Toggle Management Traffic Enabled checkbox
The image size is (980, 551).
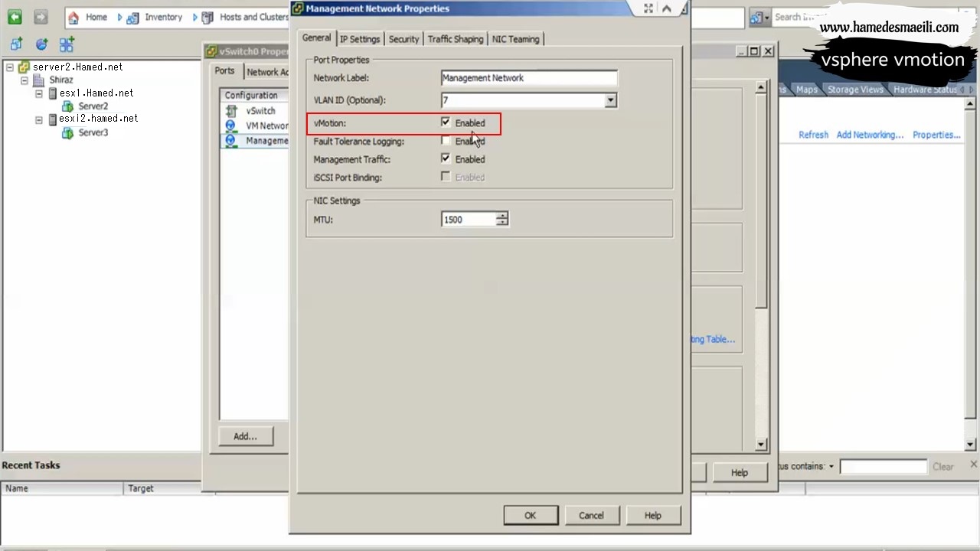tap(446, 158)
